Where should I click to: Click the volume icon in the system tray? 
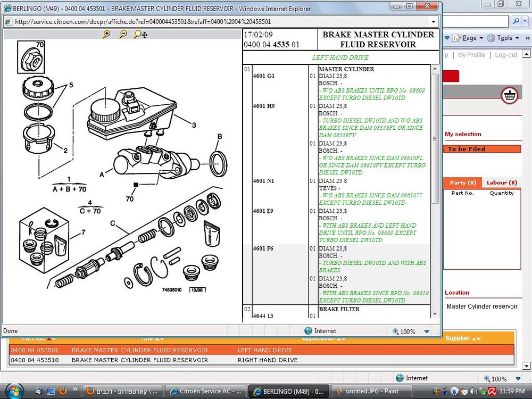point(473,391)
